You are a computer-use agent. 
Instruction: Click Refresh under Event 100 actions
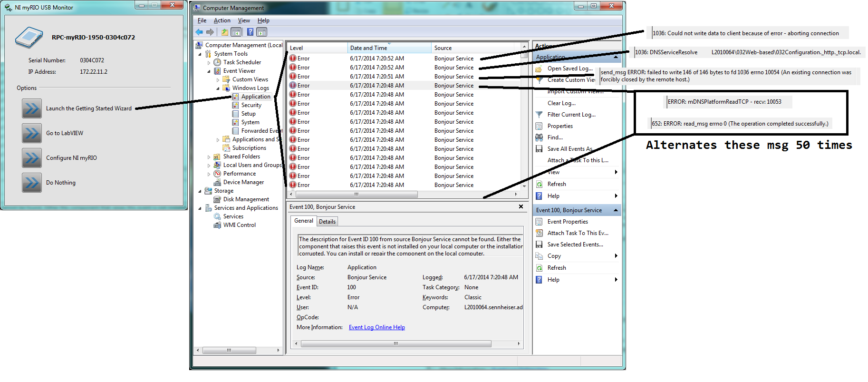557,268
